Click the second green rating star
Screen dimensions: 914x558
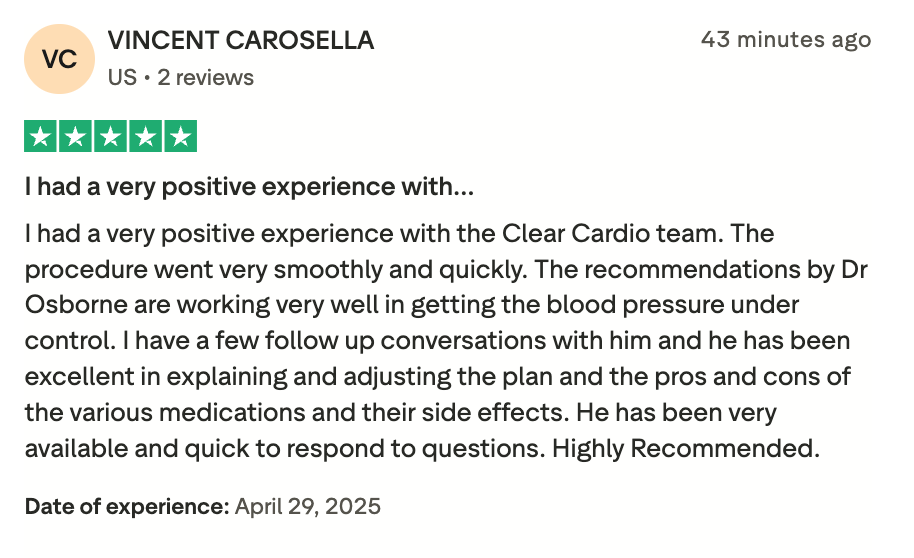click(x=75, y=136)
